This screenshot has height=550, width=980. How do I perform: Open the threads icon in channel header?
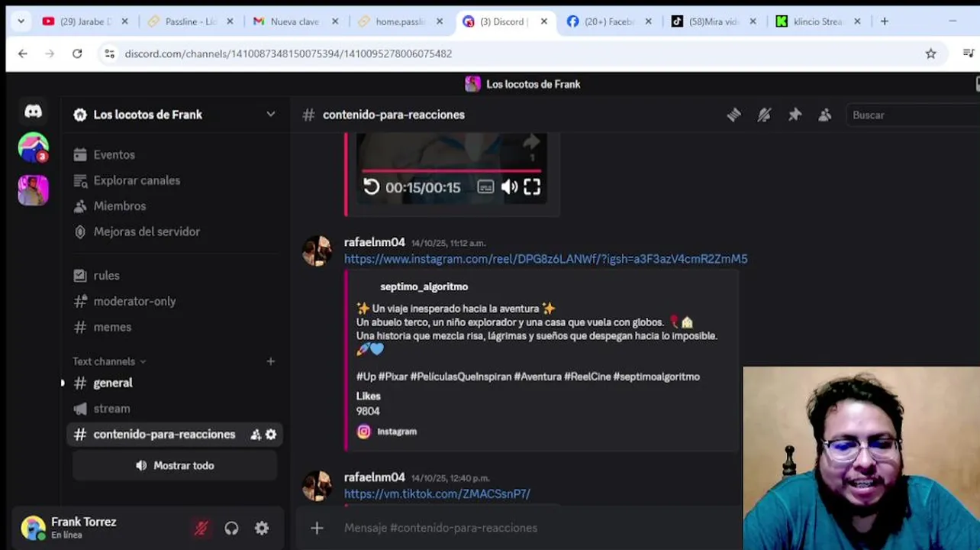[733, 115]
